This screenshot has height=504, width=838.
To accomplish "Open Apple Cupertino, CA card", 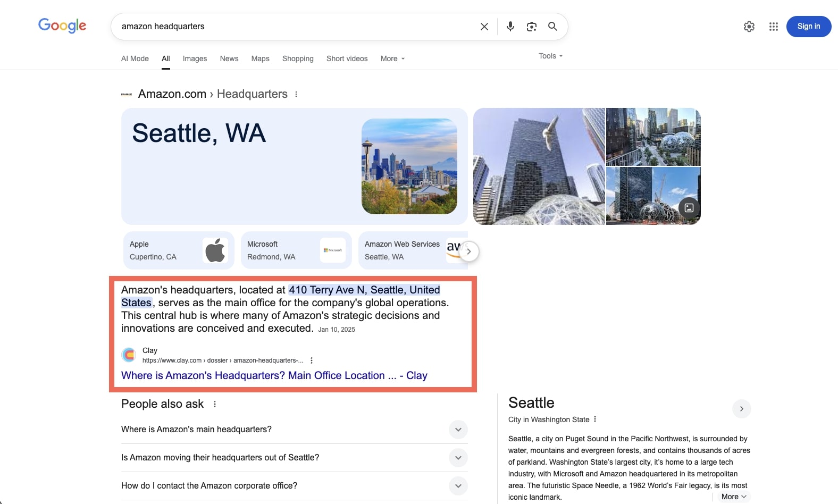I will point(179,250).
